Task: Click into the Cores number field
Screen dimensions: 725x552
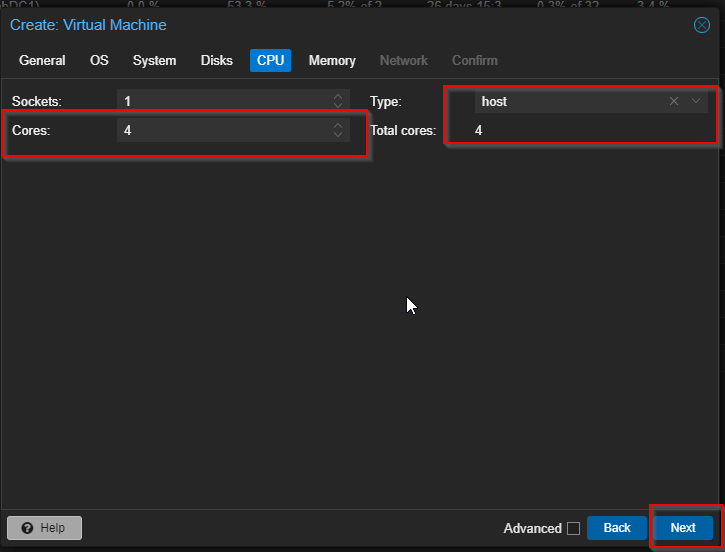Action: [x=222, y=130]
